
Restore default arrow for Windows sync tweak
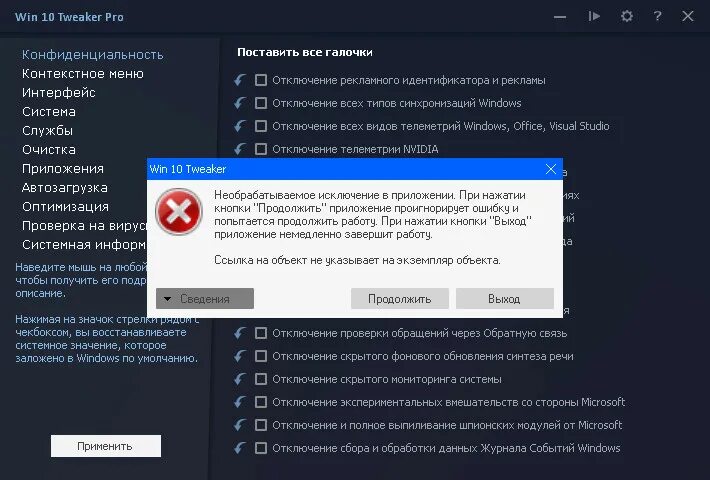point(240,103)
